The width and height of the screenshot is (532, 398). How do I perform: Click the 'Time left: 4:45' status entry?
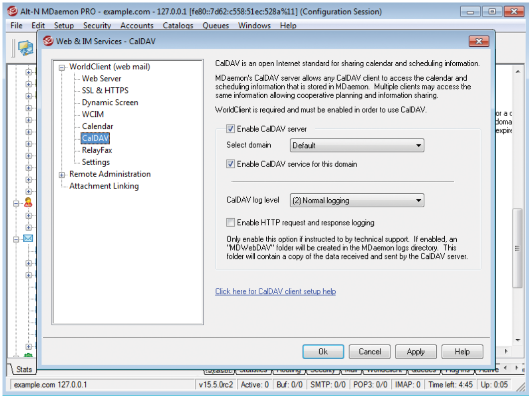[450, 385]
